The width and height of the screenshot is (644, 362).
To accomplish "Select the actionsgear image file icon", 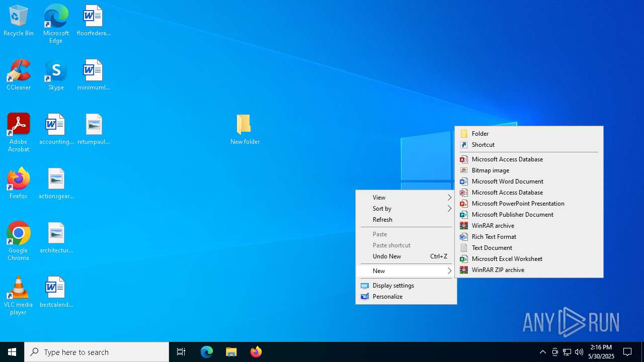I will point(56,184).
